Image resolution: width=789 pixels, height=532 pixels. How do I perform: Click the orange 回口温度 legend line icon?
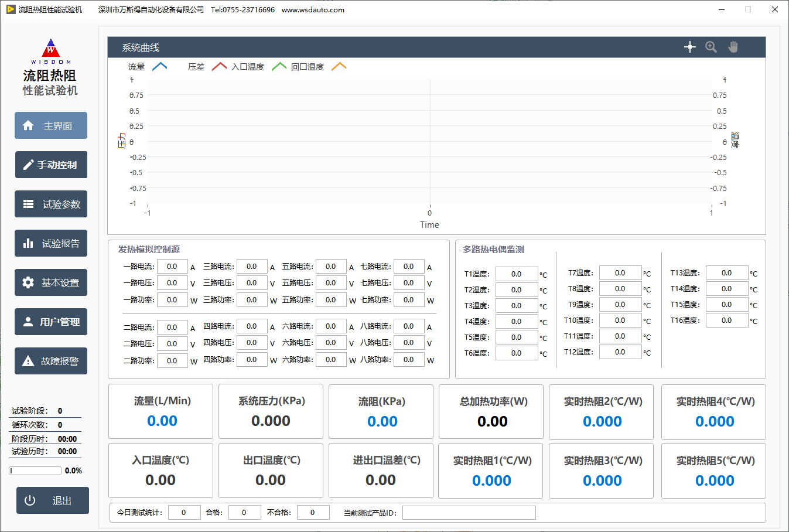tap(339, 67)
